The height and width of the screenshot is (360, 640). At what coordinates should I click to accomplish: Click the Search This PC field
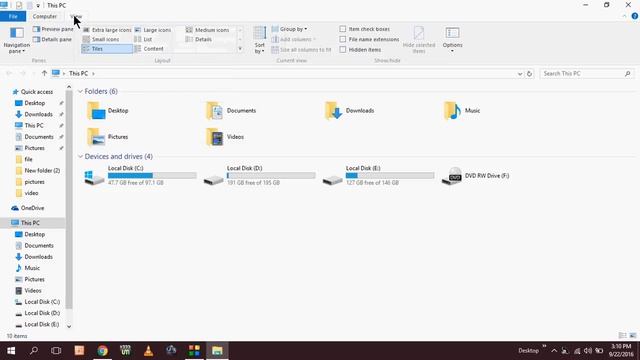tap(587, 73)
